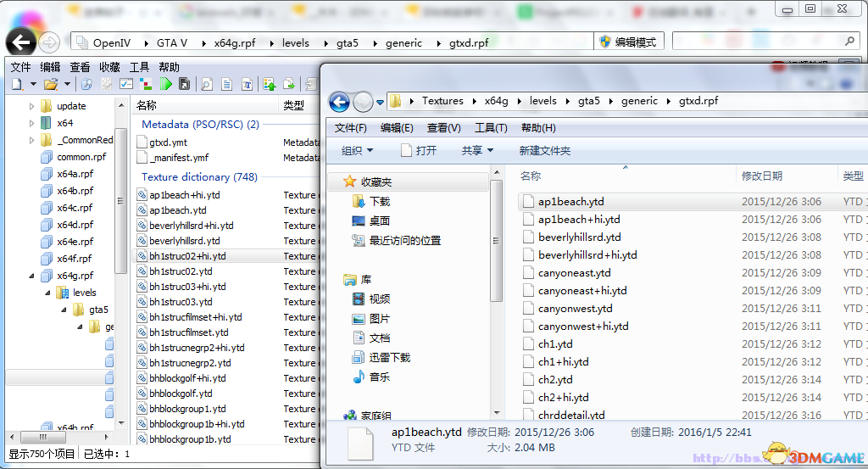Click the New file icon in OpenIV toolbar
The height and width of the screenshot is (469, 868).
(17, 84)
